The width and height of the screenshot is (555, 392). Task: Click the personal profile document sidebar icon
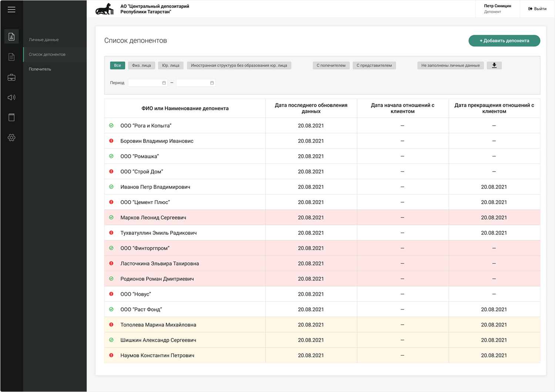(x=11, y=37)
